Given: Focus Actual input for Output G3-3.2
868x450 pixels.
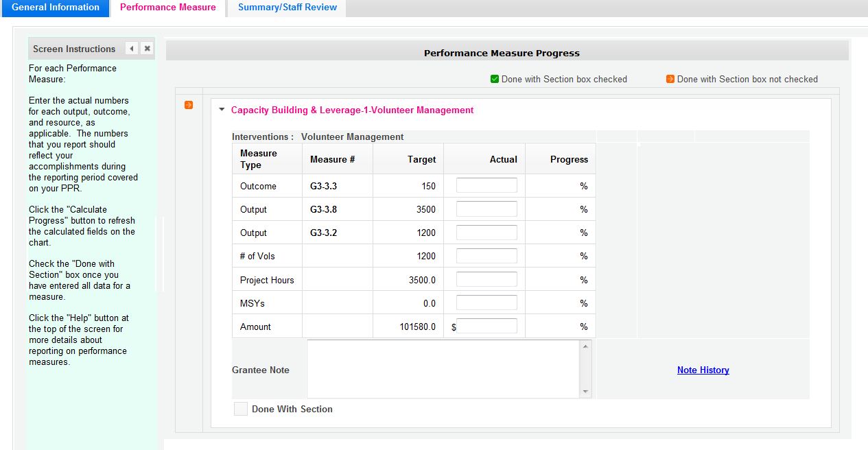Looking at the screenshot, I should (486, 233).
